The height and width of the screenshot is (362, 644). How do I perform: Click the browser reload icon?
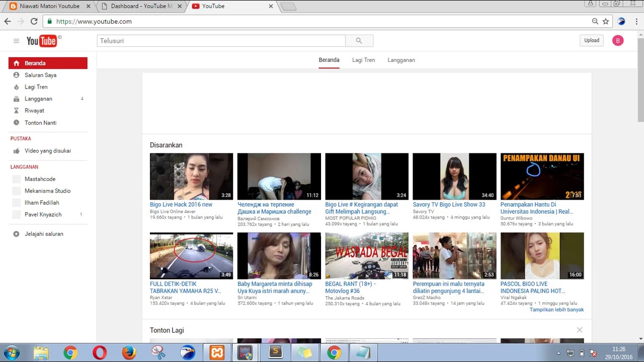pyautogui.click(x=34, y=21)
